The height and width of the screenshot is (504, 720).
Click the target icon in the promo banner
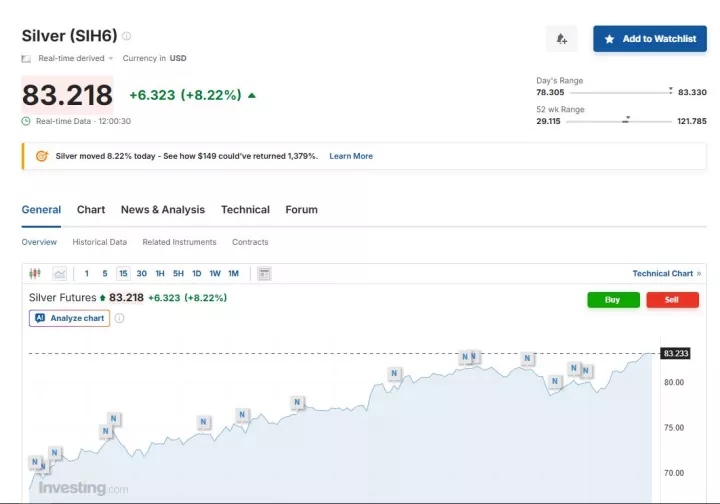pos(41,156)
